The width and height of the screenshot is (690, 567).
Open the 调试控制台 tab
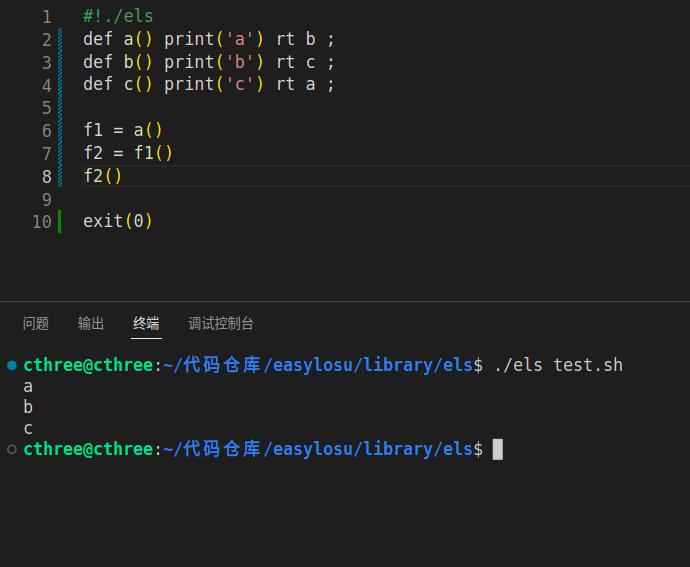tap(221, 324)
